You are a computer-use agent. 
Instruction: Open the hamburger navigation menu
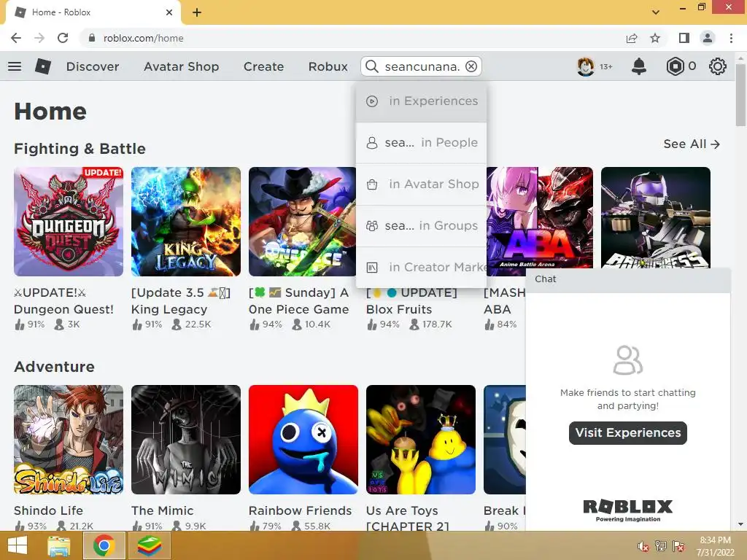[15, 66]
